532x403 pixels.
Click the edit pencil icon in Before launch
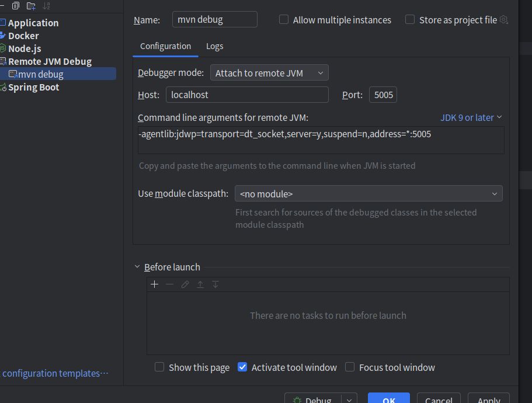point(185,284)
